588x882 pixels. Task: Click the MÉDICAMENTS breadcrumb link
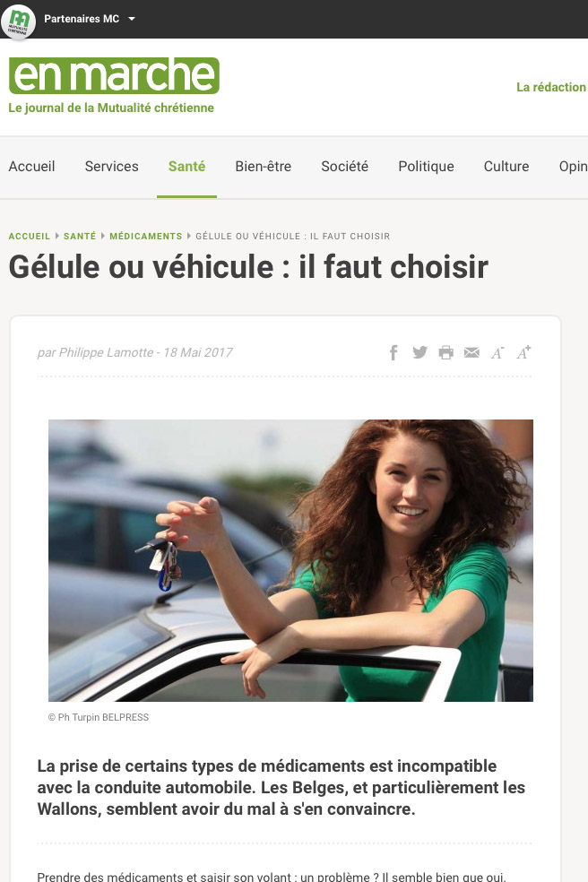(146, 237)
